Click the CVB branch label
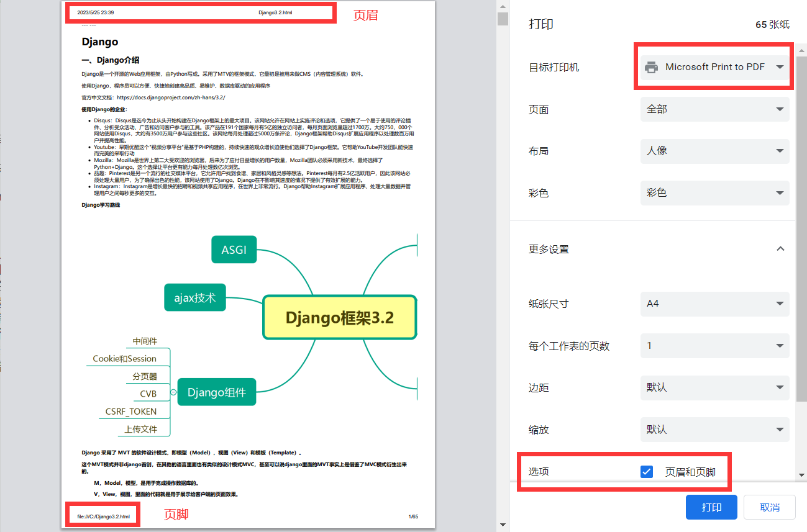 tap(148, 394)
